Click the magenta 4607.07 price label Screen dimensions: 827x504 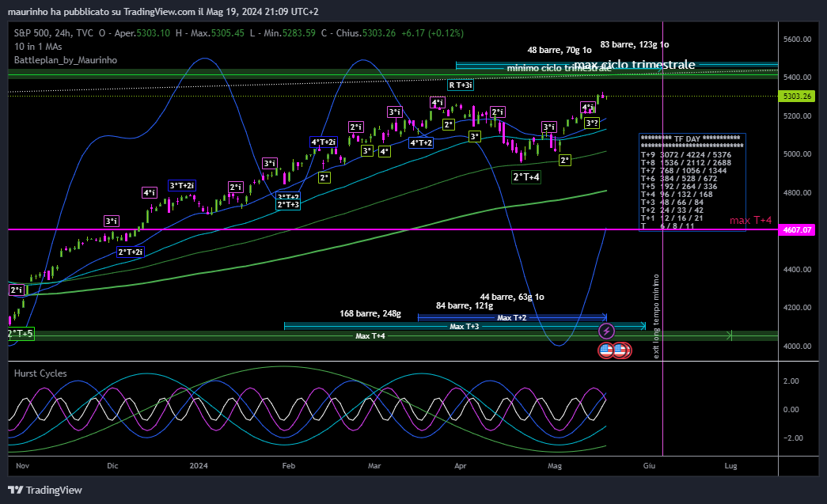pos(797,230)
